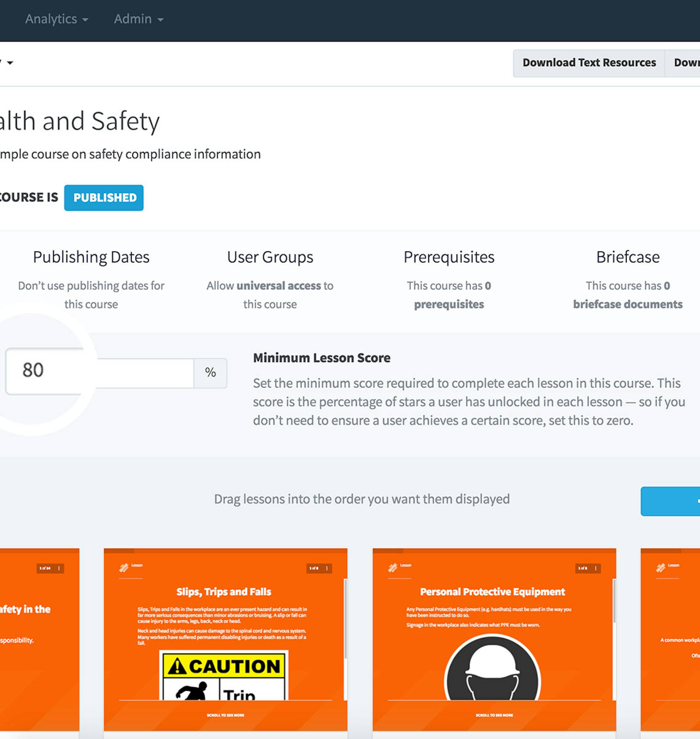Click SCROLL TO SEE MORE in PPE lesson
This screenshot has height=739, width=700.
point(494,715)
